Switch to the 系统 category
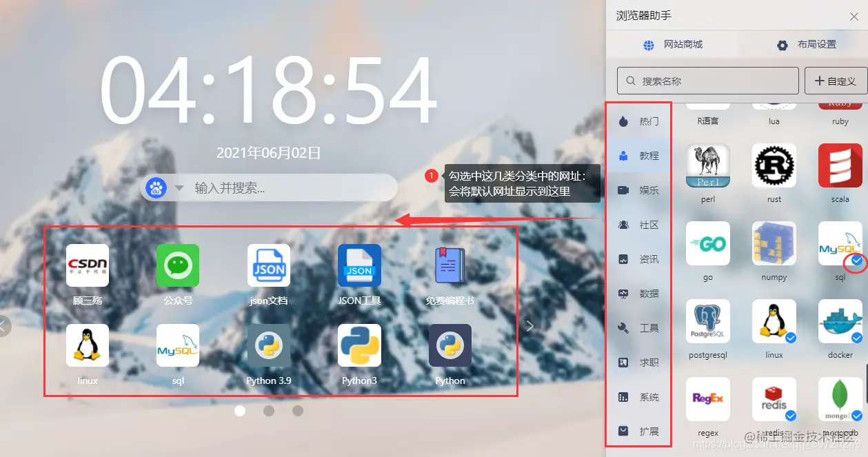Image resolution: width=868 pixels, height=457 pixels. pyautogui.click(x=638, y=397)
